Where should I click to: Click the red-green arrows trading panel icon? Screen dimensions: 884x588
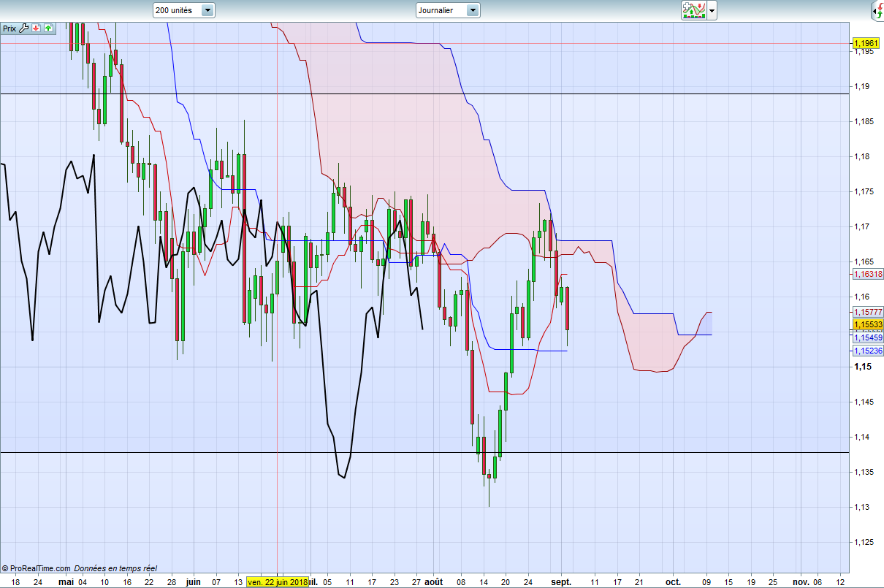pyautogui.click(x=877, y=10)
